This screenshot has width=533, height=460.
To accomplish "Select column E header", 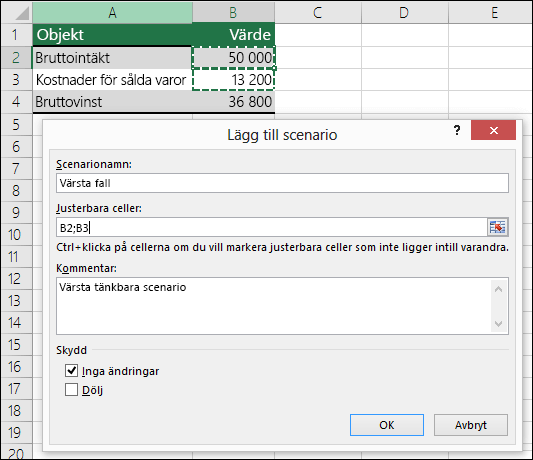I will pos(491,13).
